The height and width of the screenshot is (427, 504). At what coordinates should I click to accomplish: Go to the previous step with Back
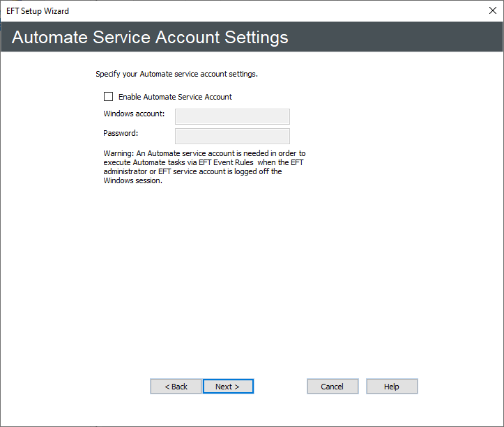click(x=176, y=387)
